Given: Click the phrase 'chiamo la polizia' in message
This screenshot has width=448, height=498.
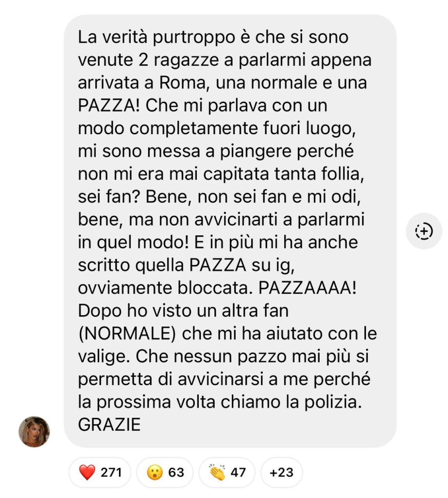Looking at the screenshot, I should tap(291, 402).
